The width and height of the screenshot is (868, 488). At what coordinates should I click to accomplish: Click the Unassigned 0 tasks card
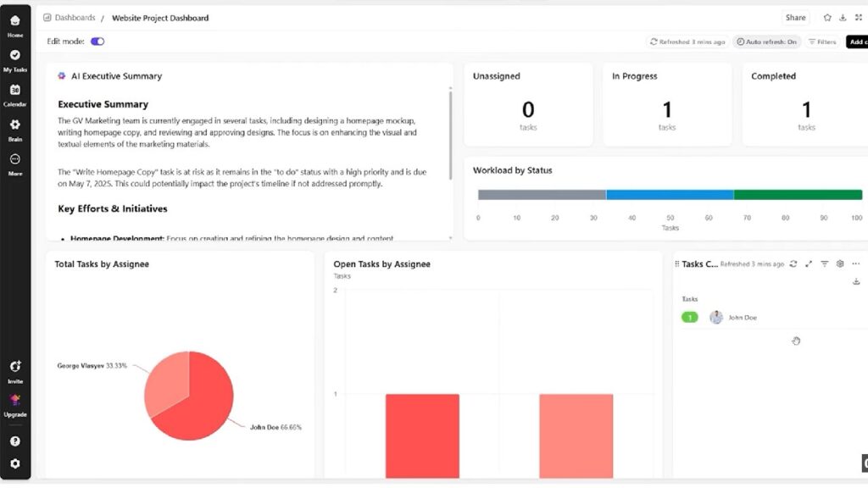click(x=528, y=104)
